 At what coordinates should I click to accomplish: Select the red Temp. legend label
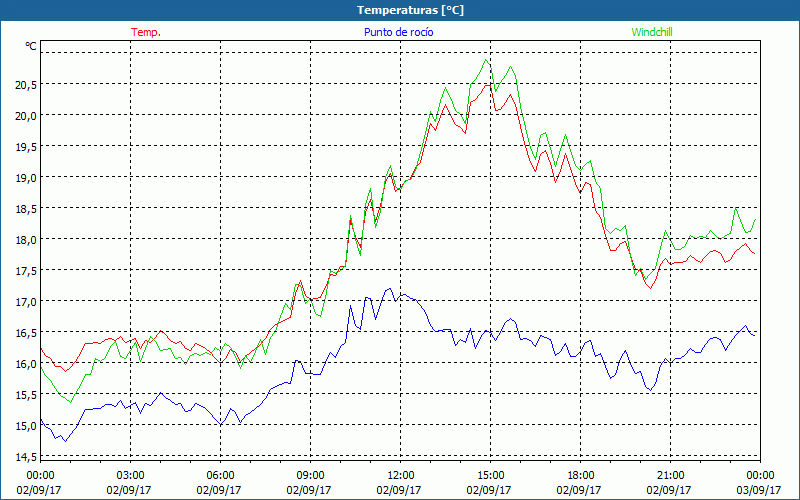point(146,32)
